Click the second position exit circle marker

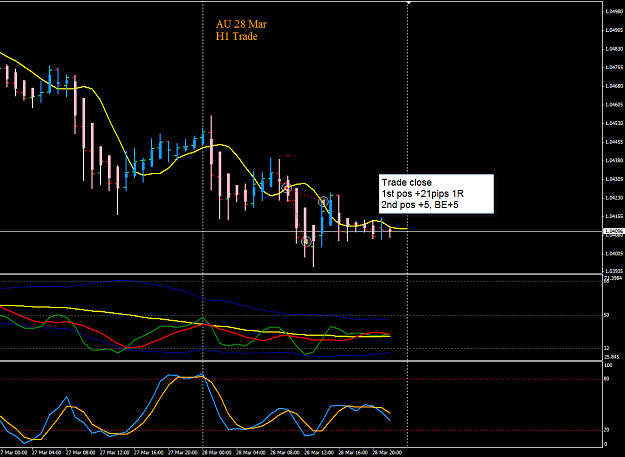(x=324, y=201)
